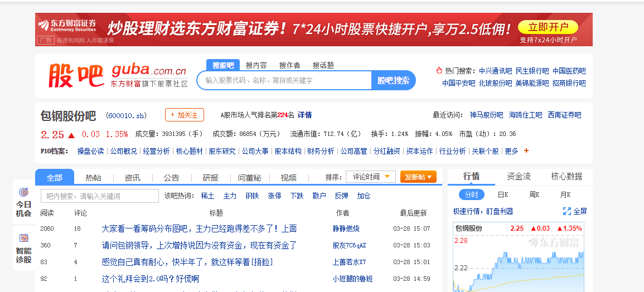Screen dimensions: 644x292
Task: Open the 详情 ranking link
Action: [305, 115]
